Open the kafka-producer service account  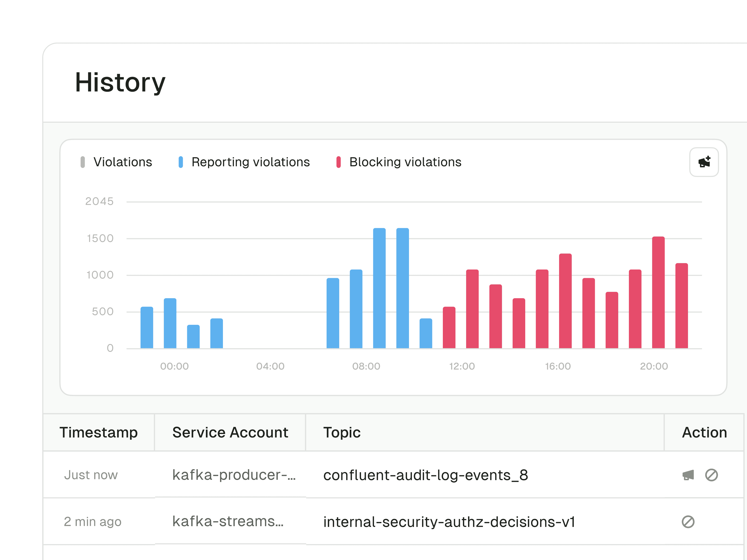click(x=234, y=475)
